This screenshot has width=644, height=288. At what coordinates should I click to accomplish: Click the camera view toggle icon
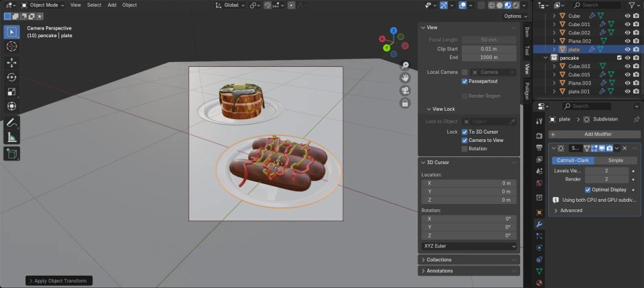pyautogui.click(x=405, y=90)
